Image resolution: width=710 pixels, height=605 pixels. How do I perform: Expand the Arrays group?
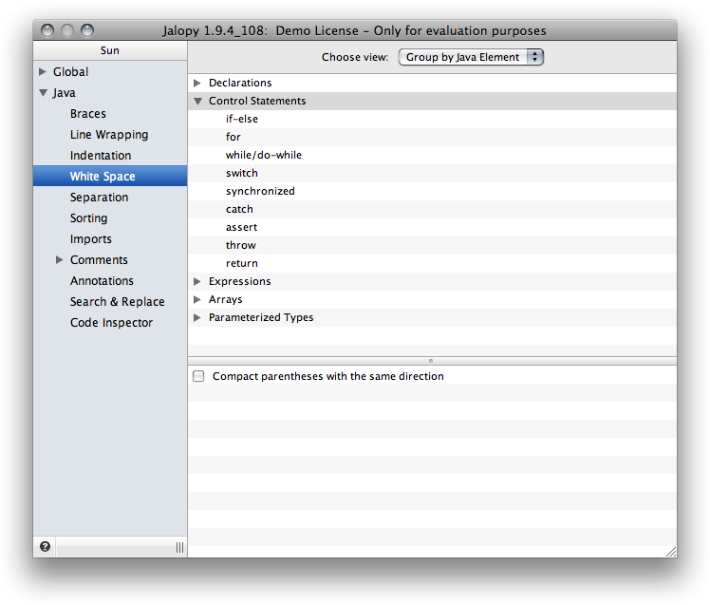coord(197,299)
